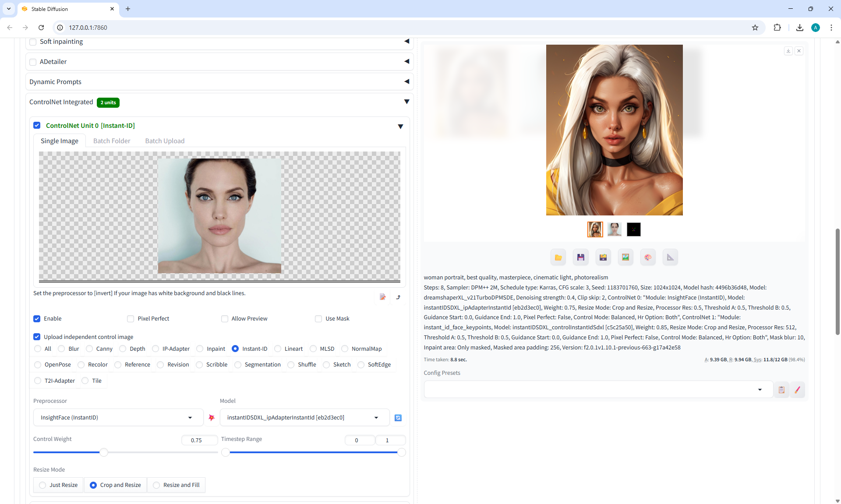Click the zip archive save icon
Image resolution: width=841 pixels, height=504 pixels.
[603, 257]
